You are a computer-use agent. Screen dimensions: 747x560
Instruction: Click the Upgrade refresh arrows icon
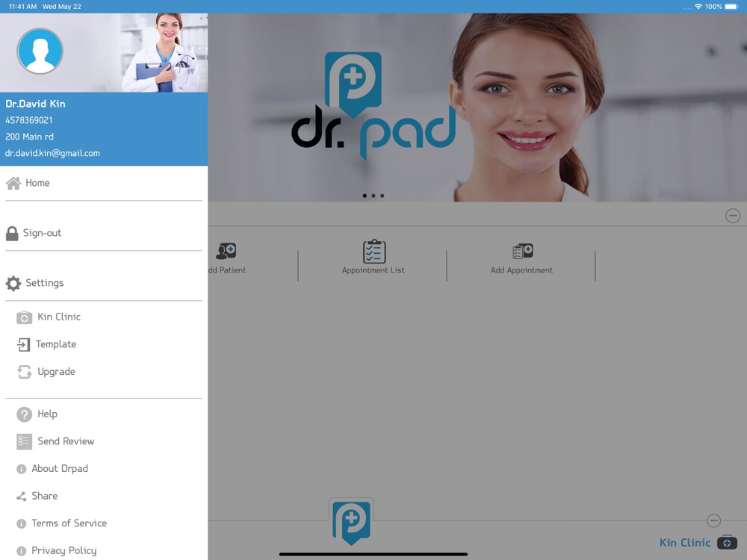pos(25,372)
